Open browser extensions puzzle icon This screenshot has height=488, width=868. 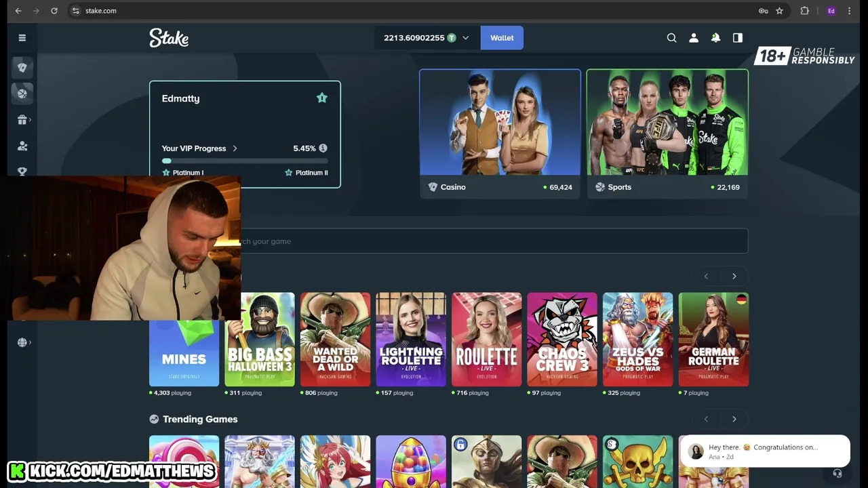click(x=805, y=11)
